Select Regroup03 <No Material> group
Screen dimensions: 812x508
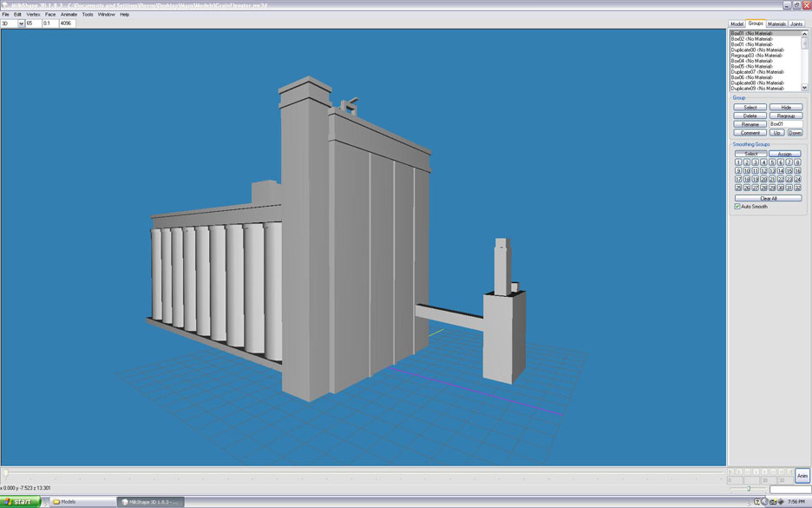tap(765, 56)
